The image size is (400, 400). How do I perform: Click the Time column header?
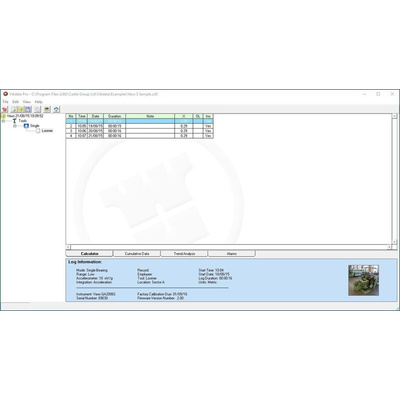pyautogui.click(x=82, y=116)
